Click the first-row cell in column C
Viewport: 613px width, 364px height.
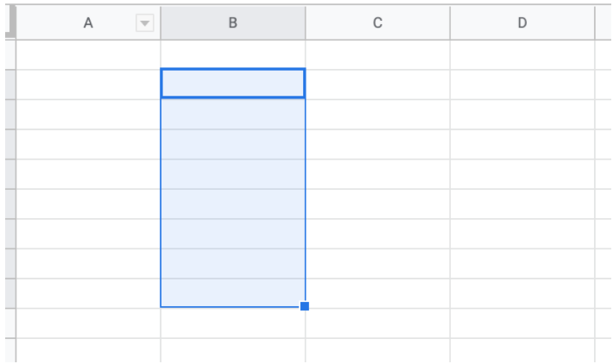click(x=377, y=54)
